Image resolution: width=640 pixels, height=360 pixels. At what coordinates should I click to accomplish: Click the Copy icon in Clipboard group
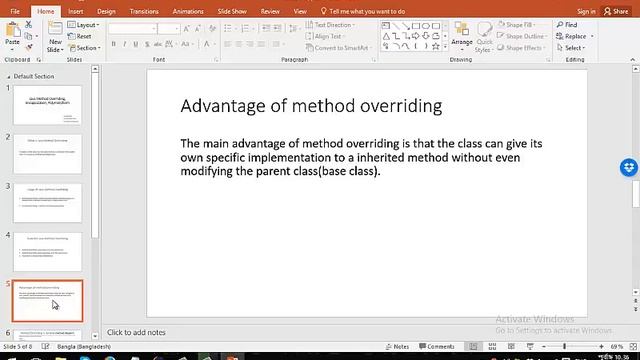[28, 36]
